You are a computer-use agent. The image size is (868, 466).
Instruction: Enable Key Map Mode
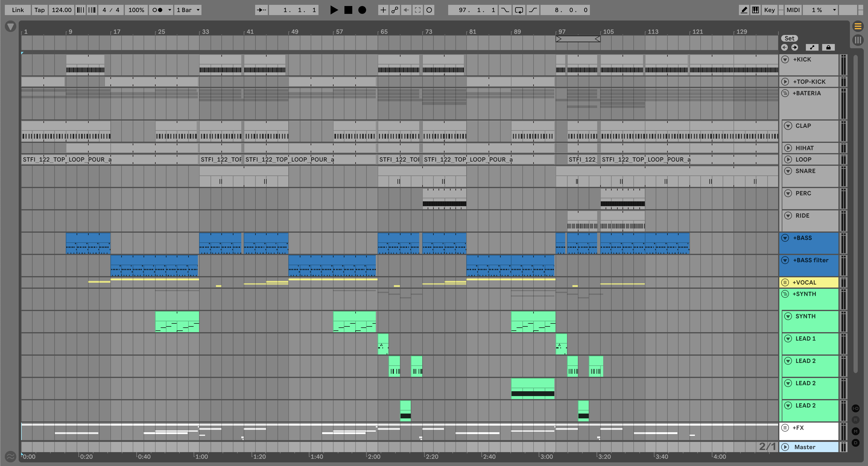pyautogui.click(x=769, y=10)
